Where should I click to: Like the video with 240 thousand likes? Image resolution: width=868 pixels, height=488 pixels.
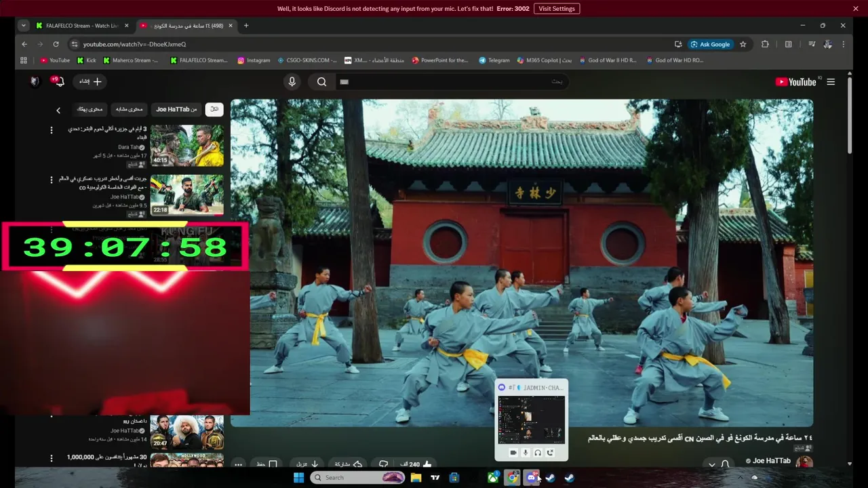pyautogui.click(x=416, y=464)
